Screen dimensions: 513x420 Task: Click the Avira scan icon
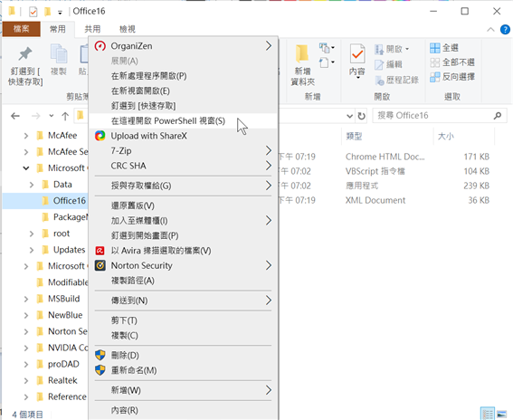[100, 251]
